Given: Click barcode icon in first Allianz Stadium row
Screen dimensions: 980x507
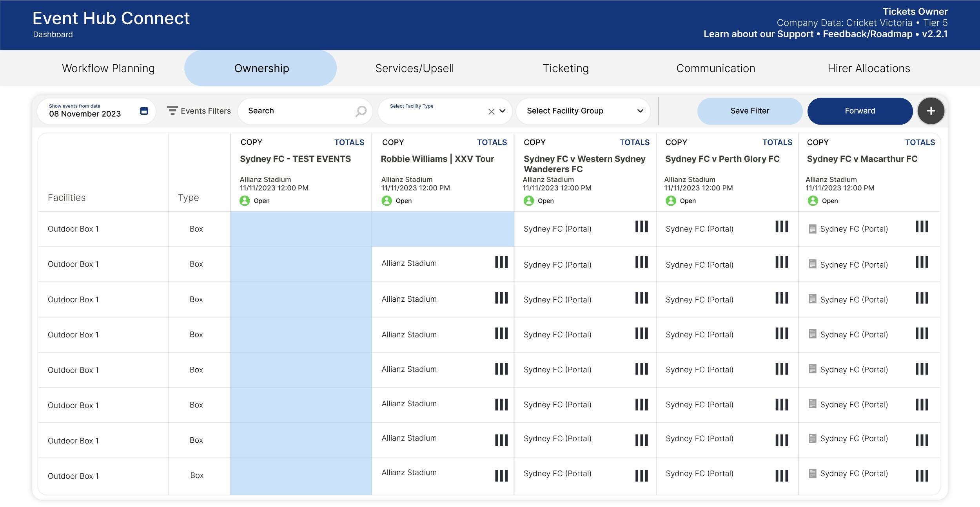Looking at the screenshot, I should click(x=501, y=262).
